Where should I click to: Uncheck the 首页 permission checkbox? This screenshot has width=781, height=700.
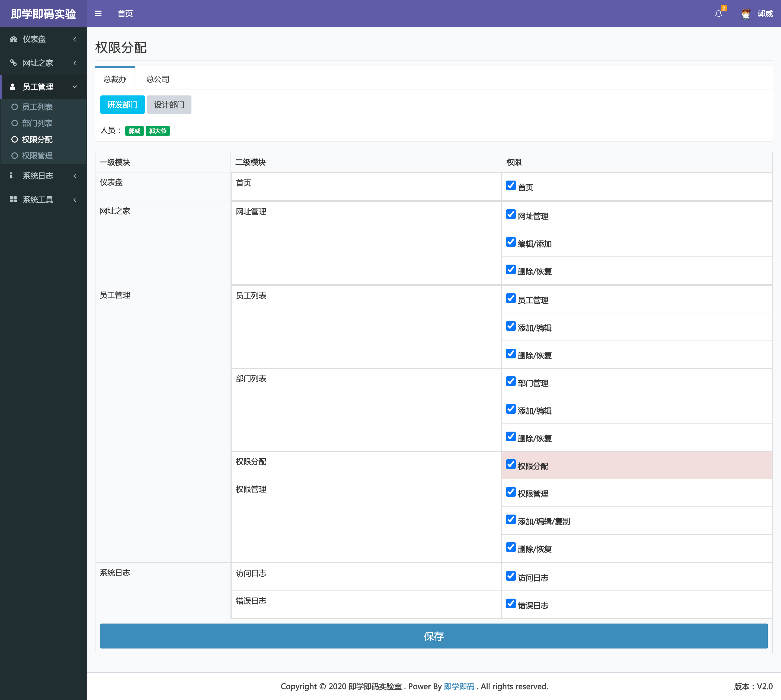click(x=511, y=185)
